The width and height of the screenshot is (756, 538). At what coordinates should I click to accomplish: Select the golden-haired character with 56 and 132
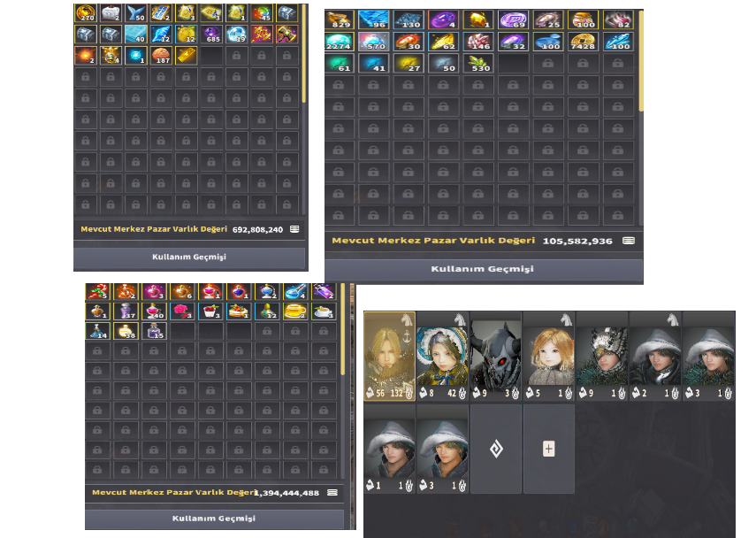point(390,356)
